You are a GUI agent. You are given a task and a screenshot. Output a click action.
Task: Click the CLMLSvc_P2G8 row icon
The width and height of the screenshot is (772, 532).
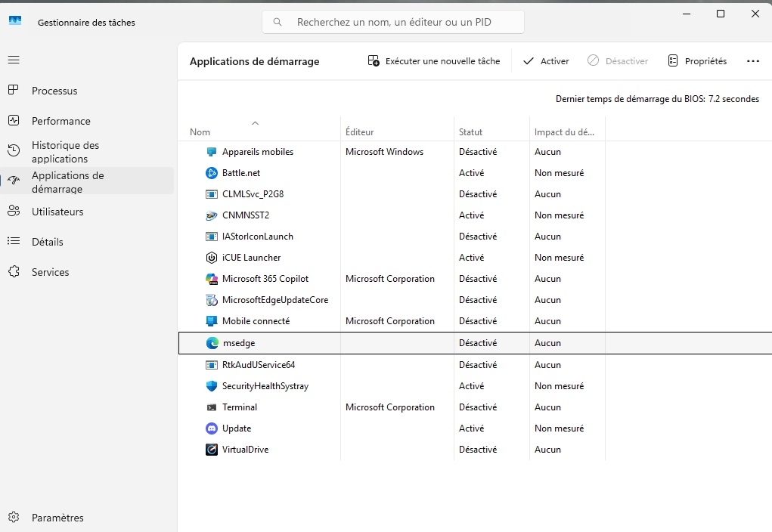(212, 194)
